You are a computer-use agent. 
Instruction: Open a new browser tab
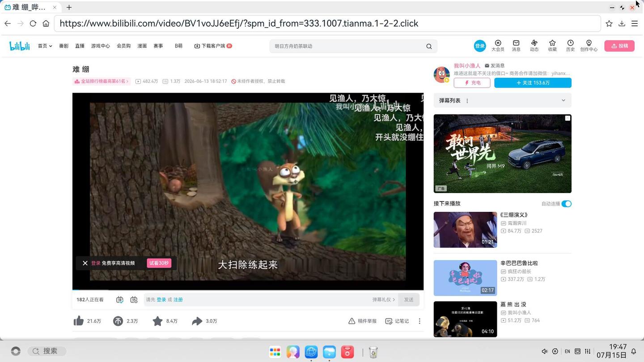point(69,7)
